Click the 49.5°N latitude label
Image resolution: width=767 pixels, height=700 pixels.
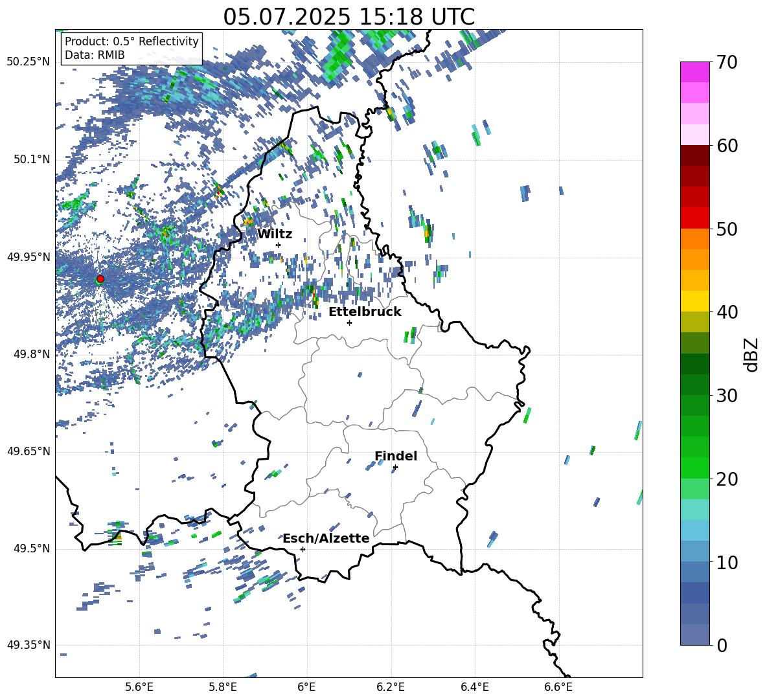[x=31, y=548]
